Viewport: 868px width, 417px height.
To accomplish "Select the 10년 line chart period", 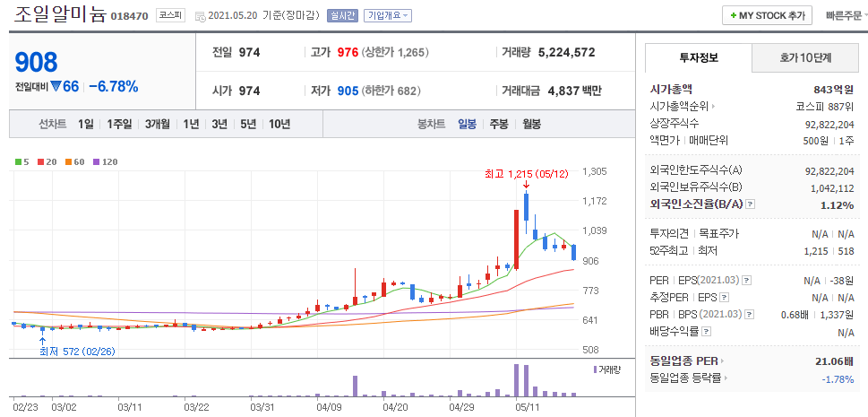I will pos(279,125).
